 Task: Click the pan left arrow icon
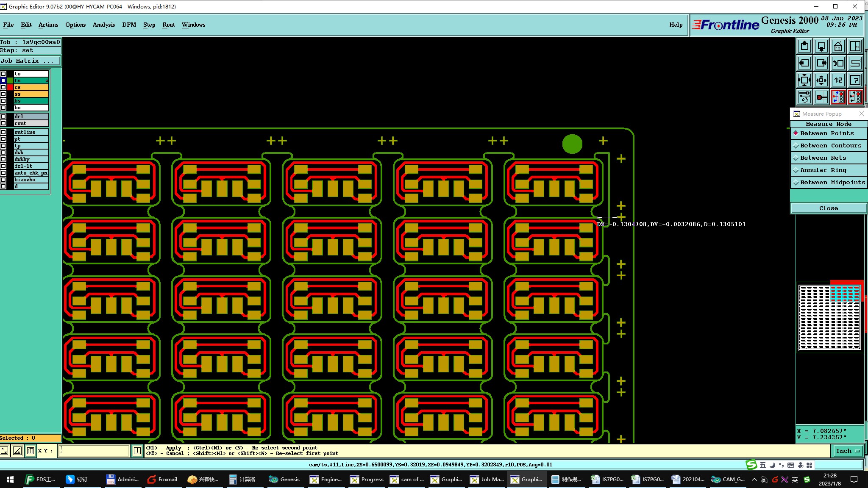[804, 63]
